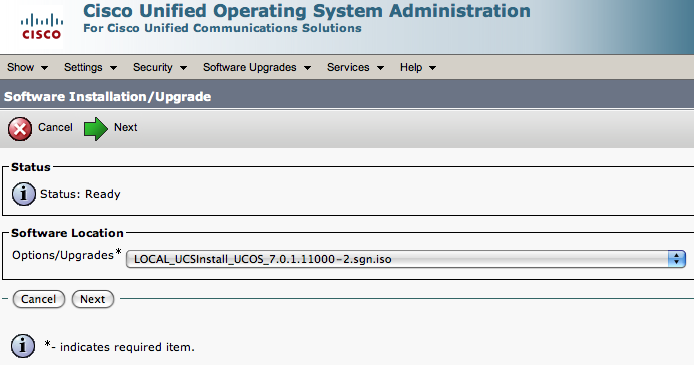Image resolution: width=694 pixels, height=365 pixels.
Task: Click the dropdown stepper arrows for Options/Upgrades
Action: (x=677, y=259)
